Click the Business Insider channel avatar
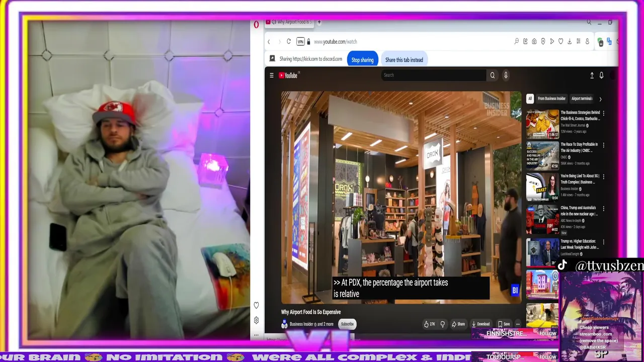 click(284, 324)
